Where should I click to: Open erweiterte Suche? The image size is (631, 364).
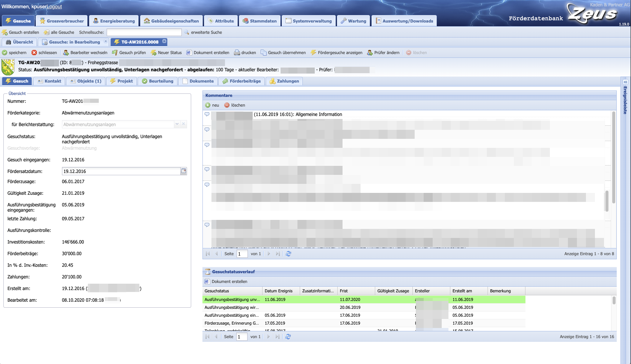(x=203, y=32)
